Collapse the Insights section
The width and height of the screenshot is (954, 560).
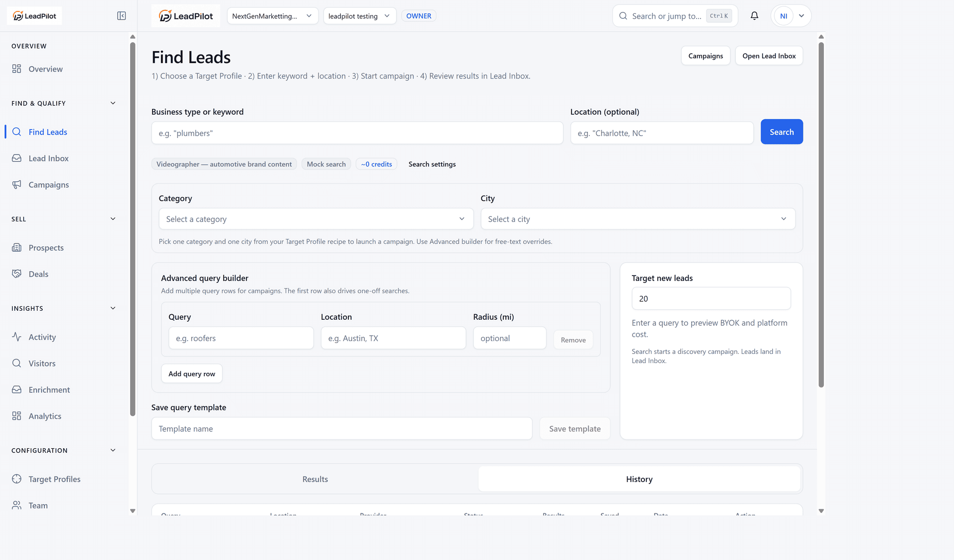click(113, 308)
